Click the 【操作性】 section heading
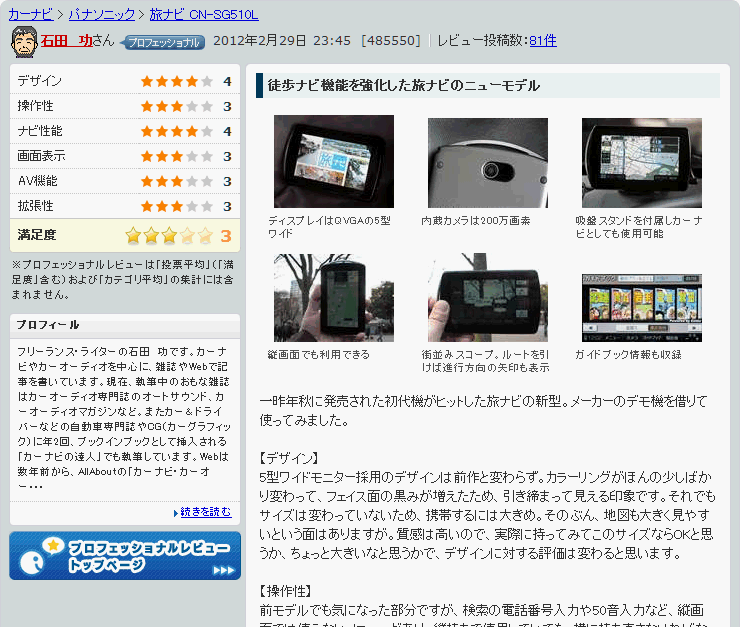The image size is (740, 627). pos(286,591)
